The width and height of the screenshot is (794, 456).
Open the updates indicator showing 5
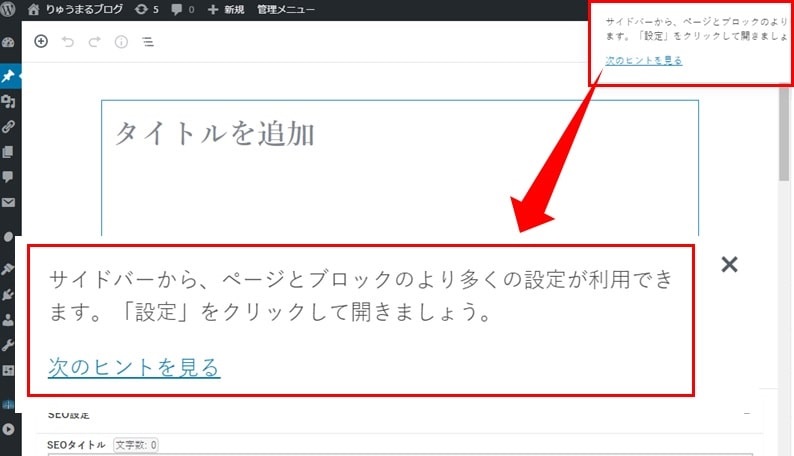(x=147, y=9)
